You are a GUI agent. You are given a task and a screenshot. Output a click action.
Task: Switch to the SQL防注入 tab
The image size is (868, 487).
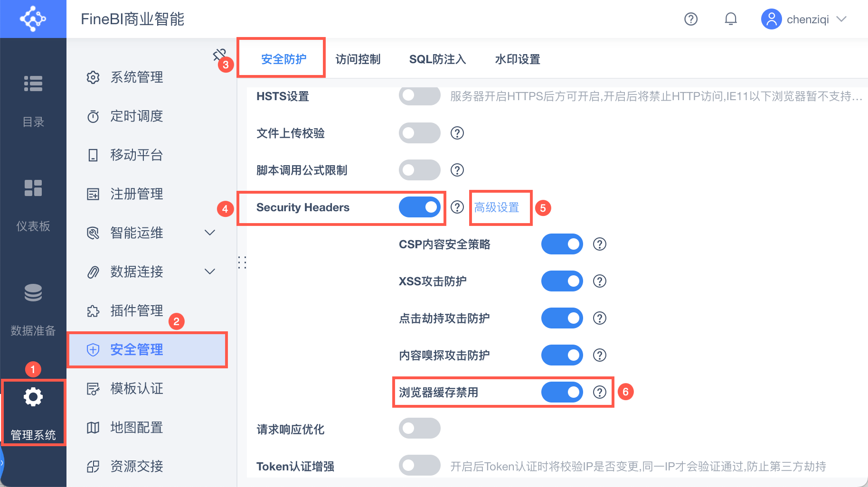coord(437,59)
